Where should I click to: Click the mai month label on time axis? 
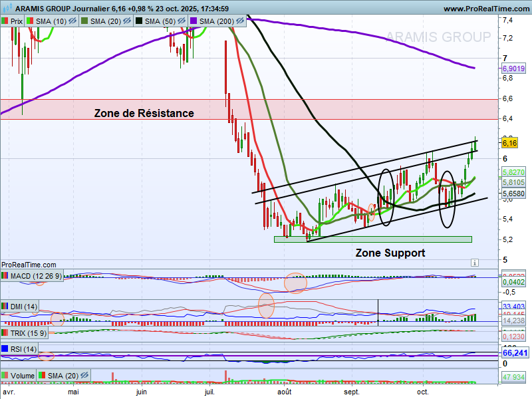(73, 392)
